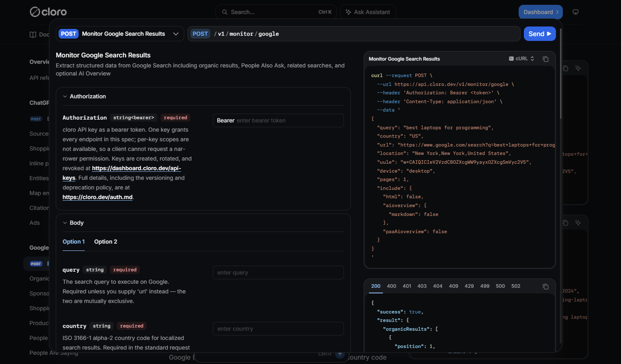The height and width of the screenshot is (364, 621).
Task: Click the Send button
Action: [540, 34]
